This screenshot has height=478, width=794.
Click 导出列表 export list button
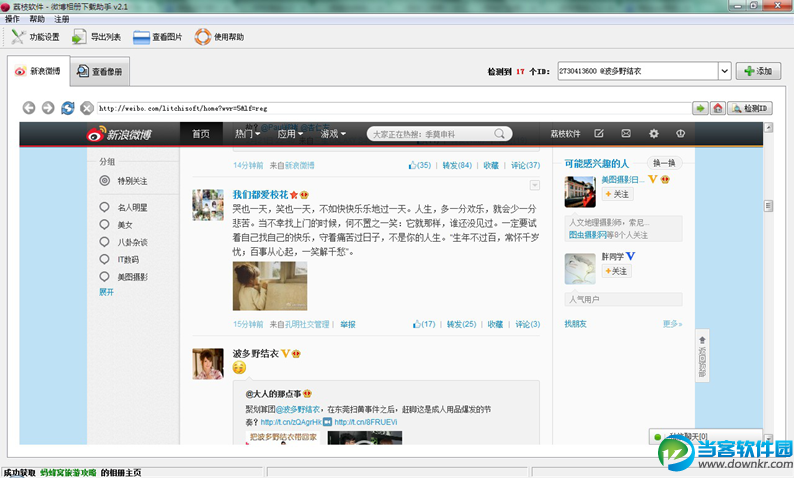[x=96, y=37]
